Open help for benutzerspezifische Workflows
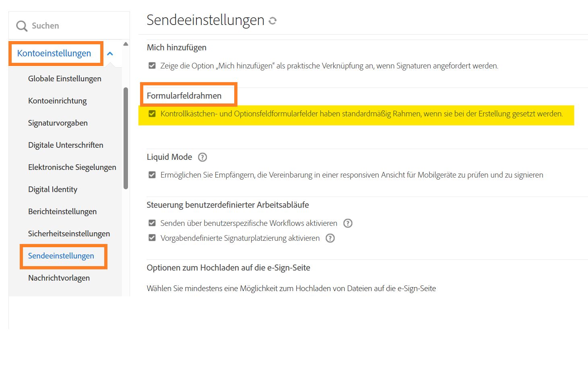 click(348, 223)
